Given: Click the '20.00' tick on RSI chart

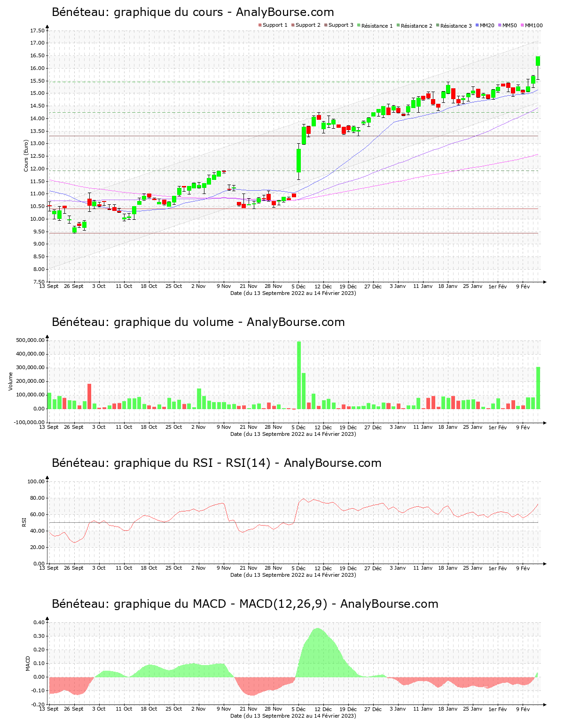Looking at the screenshot, I should pos(38,547).
